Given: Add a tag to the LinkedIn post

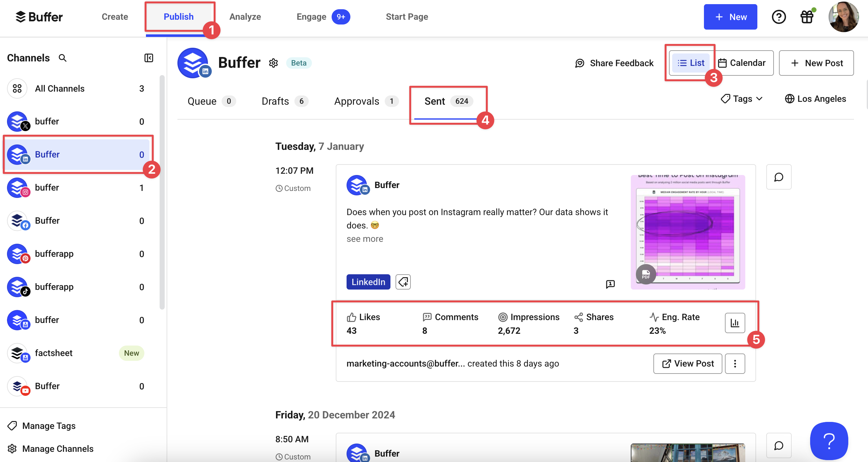Looking at the screenshot, I should tap(403, 282).
